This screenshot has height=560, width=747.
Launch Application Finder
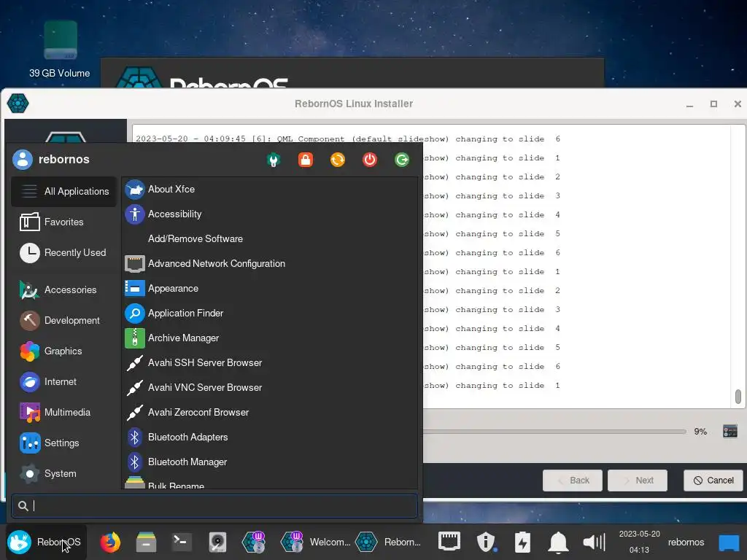270,314
